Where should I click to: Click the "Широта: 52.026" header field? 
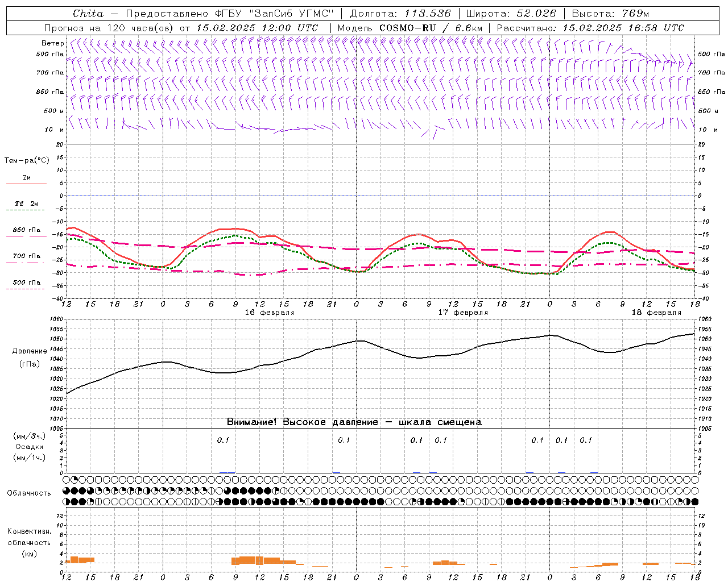(511, 14)
